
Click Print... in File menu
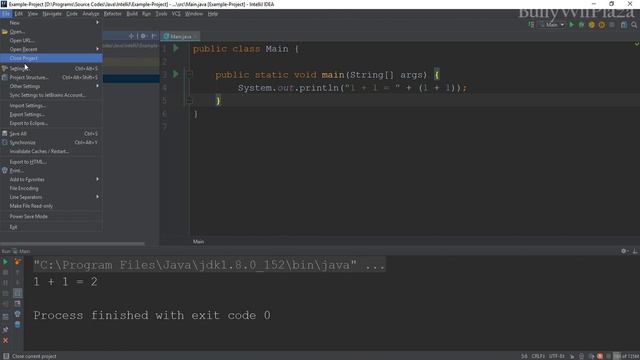(51, 171)
